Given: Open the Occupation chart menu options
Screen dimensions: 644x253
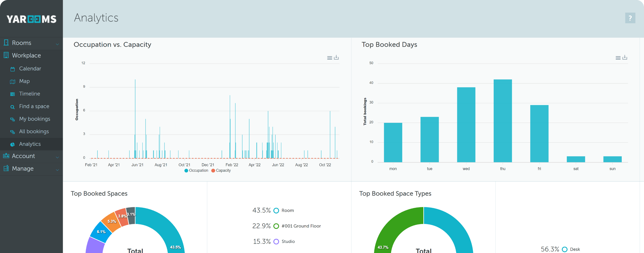Looking at the screenshot, I should click(x=329, y=57).
